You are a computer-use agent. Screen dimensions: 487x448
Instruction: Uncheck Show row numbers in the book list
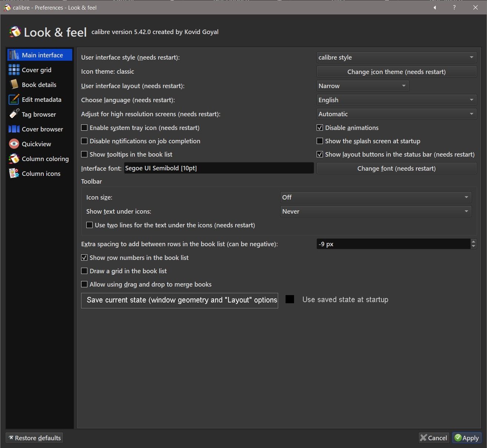tap(84, 258)
